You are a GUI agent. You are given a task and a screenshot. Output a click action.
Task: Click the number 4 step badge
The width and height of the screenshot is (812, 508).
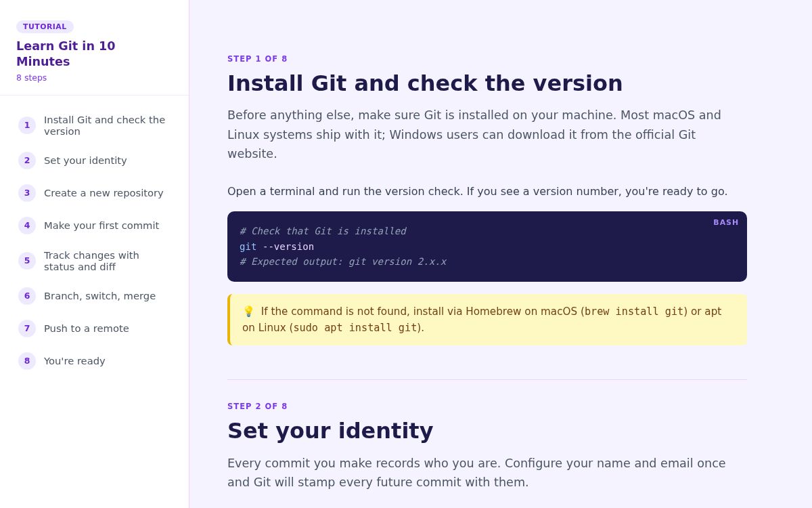tap(27, 226)
